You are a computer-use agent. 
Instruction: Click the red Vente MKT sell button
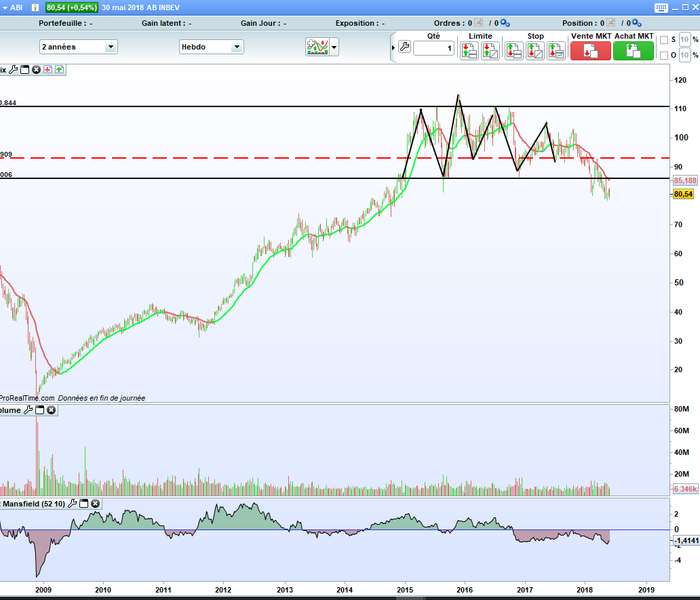tap(591, 51)
